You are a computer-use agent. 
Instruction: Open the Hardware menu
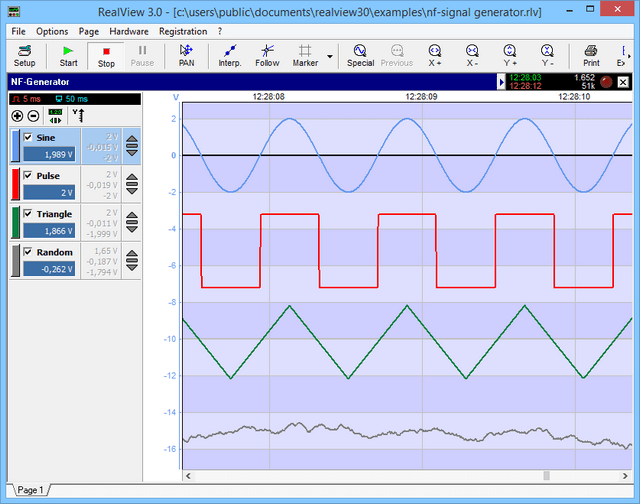coord(128,31)
